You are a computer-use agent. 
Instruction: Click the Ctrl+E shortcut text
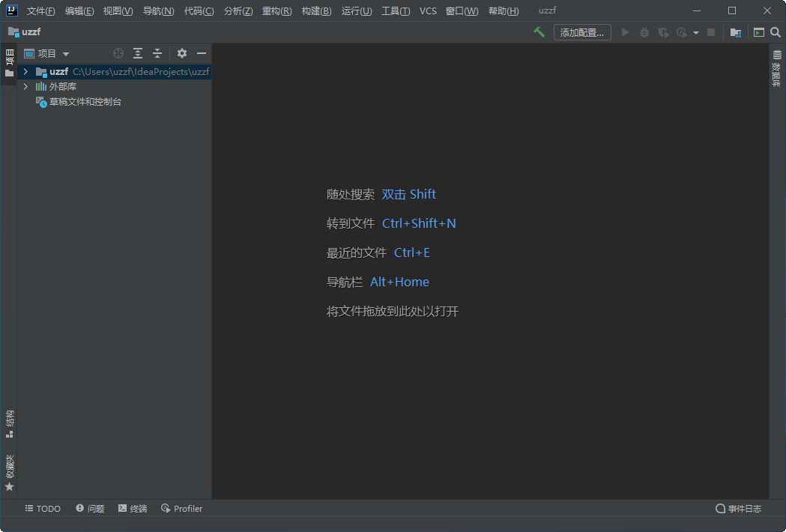click(412, 253)
